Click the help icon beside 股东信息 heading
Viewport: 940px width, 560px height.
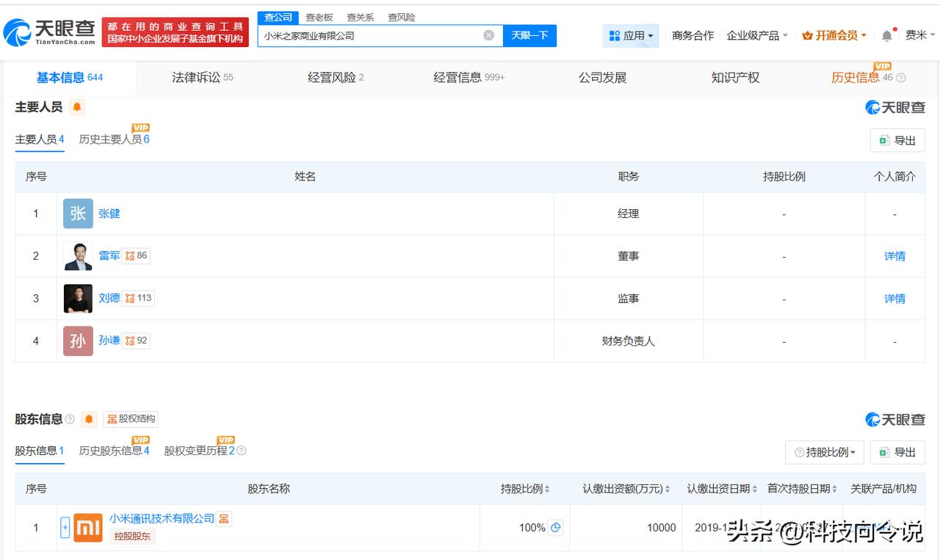pyautogui.click(x=70, y=419)
